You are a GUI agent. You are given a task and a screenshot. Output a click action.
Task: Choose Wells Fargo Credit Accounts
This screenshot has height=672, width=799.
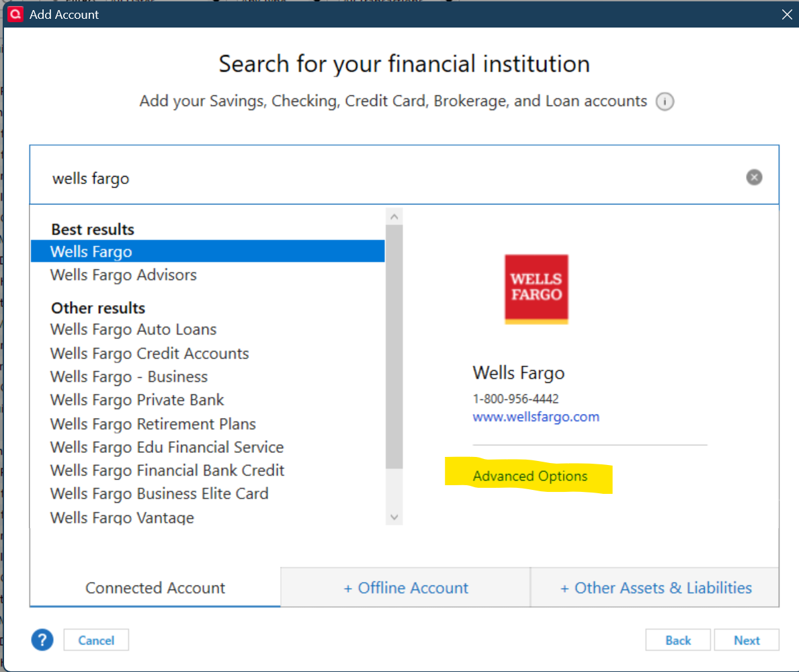[x=149, y=353]
